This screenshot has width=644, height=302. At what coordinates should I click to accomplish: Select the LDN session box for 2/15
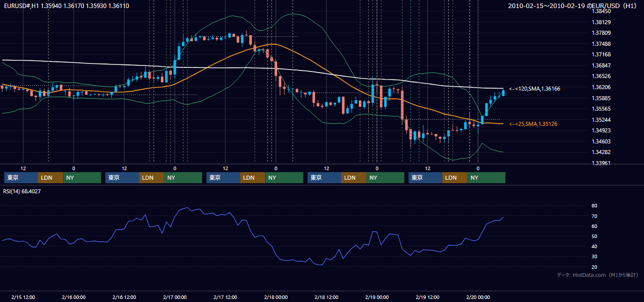(x=51, y=178)
